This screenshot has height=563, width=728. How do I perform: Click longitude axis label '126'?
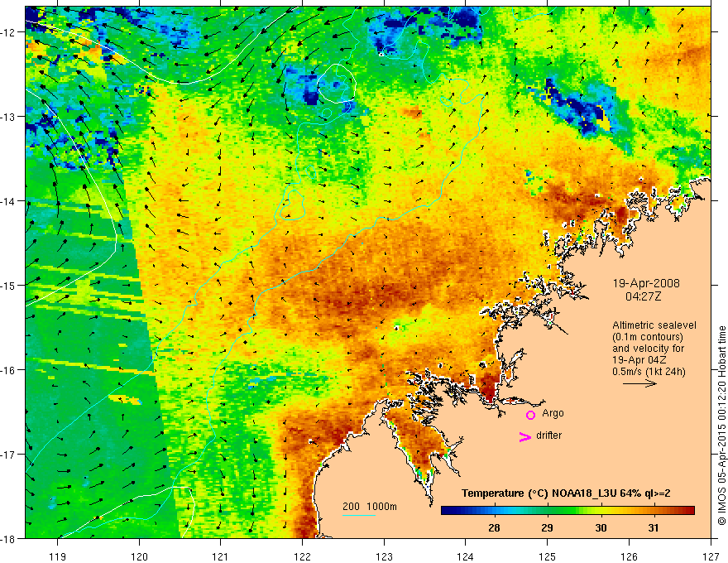coord(629,557)
